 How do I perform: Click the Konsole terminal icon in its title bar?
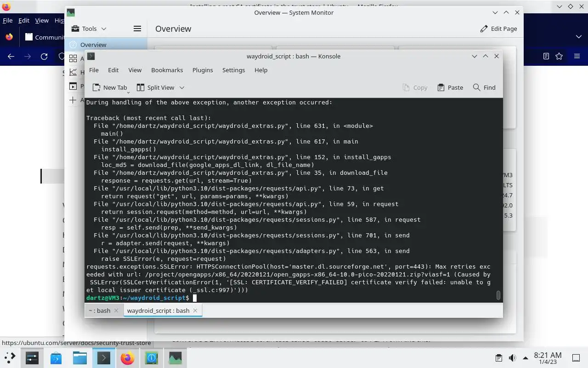tap(91, 56)
